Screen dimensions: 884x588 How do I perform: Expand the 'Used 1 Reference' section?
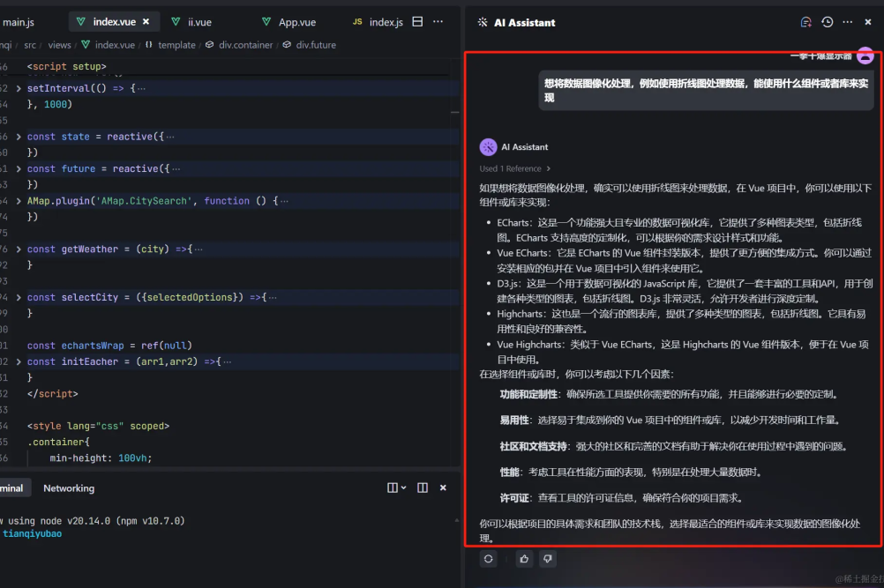pos(515,168)
